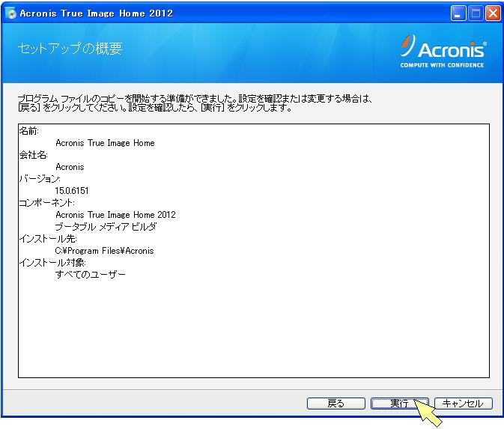Click the Acronis logo in the header
The image size is (504, 429).
(443, 51)
